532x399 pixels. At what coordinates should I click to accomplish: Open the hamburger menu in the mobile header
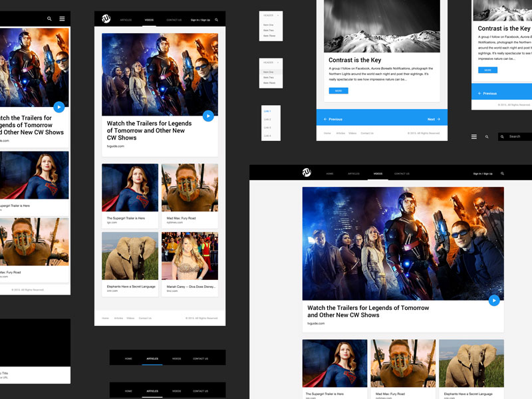tap(62, 19)
